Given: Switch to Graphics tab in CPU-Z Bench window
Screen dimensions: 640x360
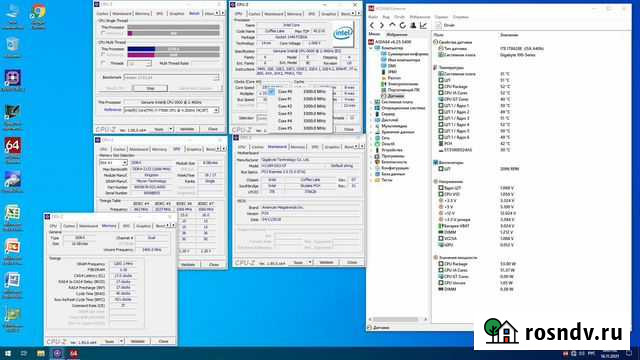Looking at the screenshot, I should point(176,13).
